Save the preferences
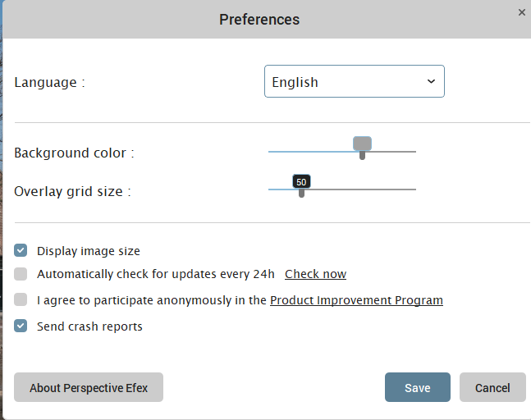The height and width of the screenshot is (420, 531). click(417, 387)
